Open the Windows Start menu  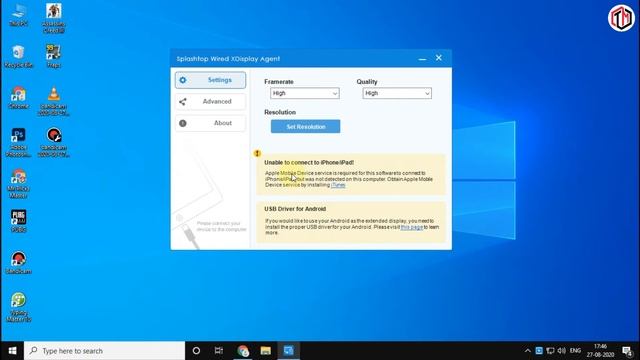pos(12,351)
